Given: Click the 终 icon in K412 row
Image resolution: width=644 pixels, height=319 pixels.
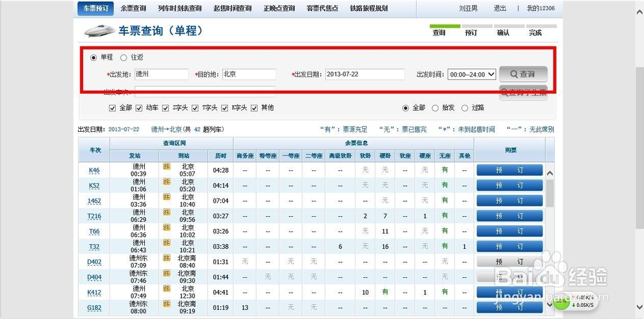Looking at the screenshot, I should coord(166,288).
